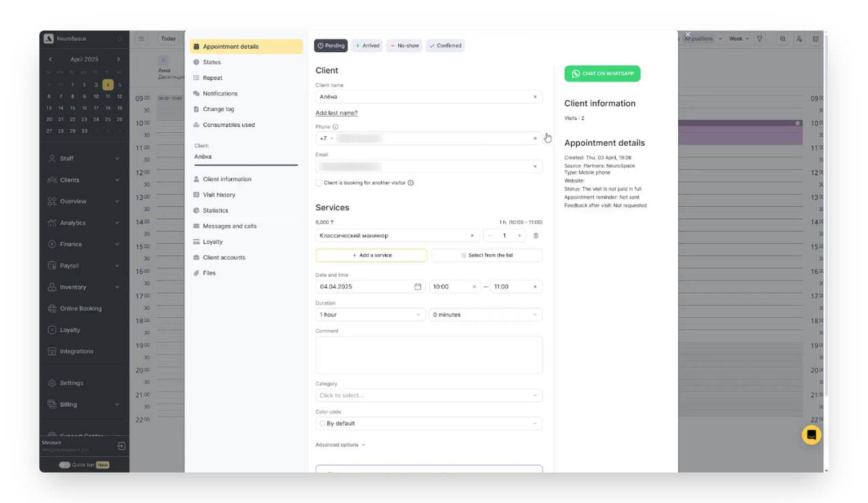
Task: Open calendar picker icon in date field
Action: pos(418,287)
